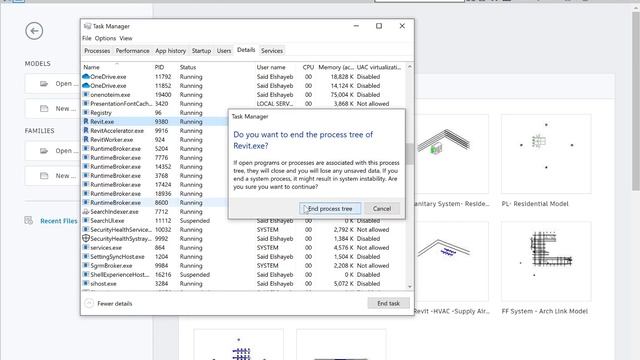Click the process list scroll up arrow
640x360 pixels.
(x=410, y=67)
